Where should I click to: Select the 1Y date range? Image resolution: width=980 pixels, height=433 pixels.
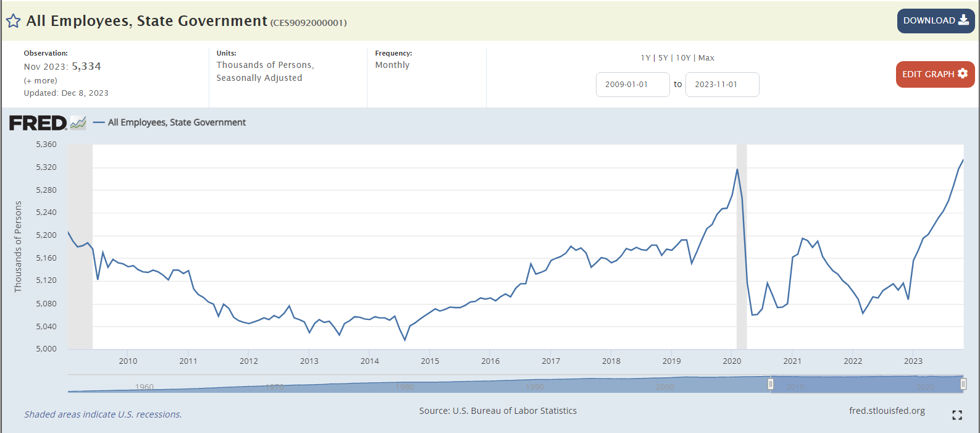(x=645, y=58)
